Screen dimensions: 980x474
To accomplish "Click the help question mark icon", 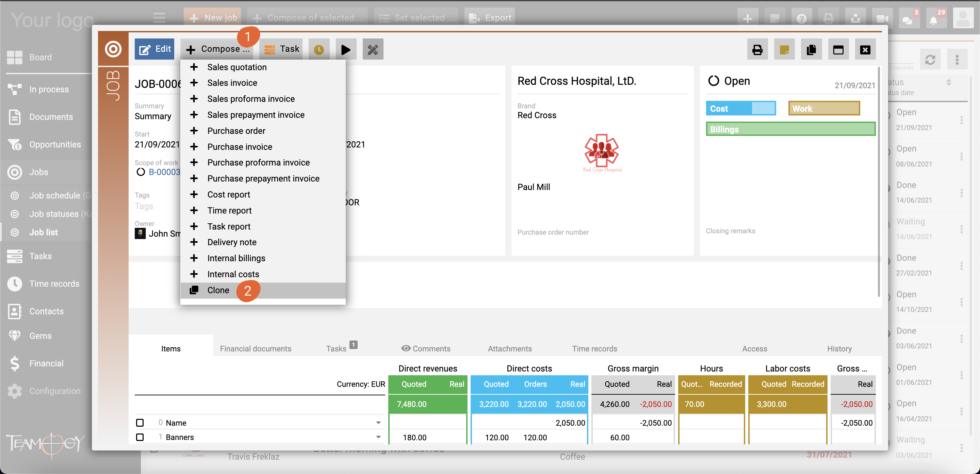I will [801, 18].
